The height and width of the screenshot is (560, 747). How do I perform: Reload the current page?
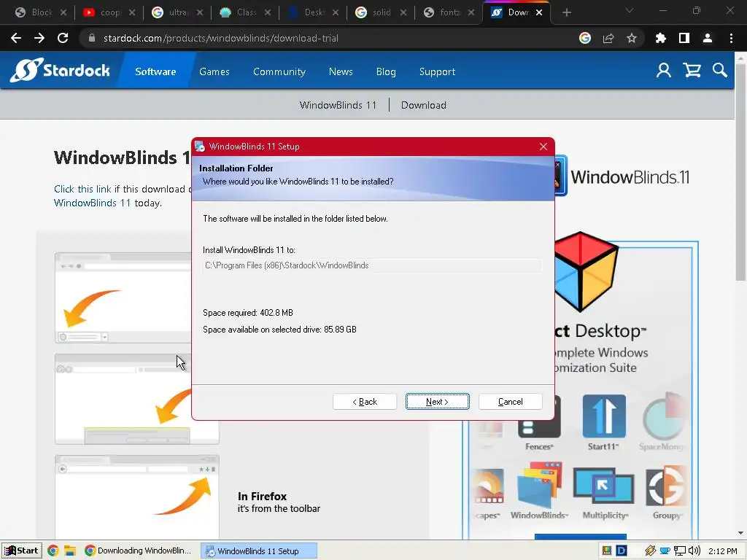coord(63,38)
